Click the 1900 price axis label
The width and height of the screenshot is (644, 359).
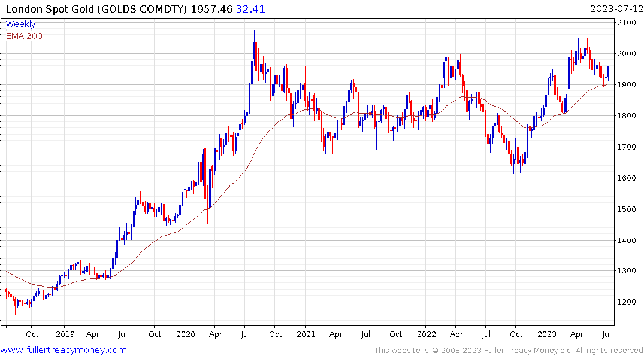627,85
